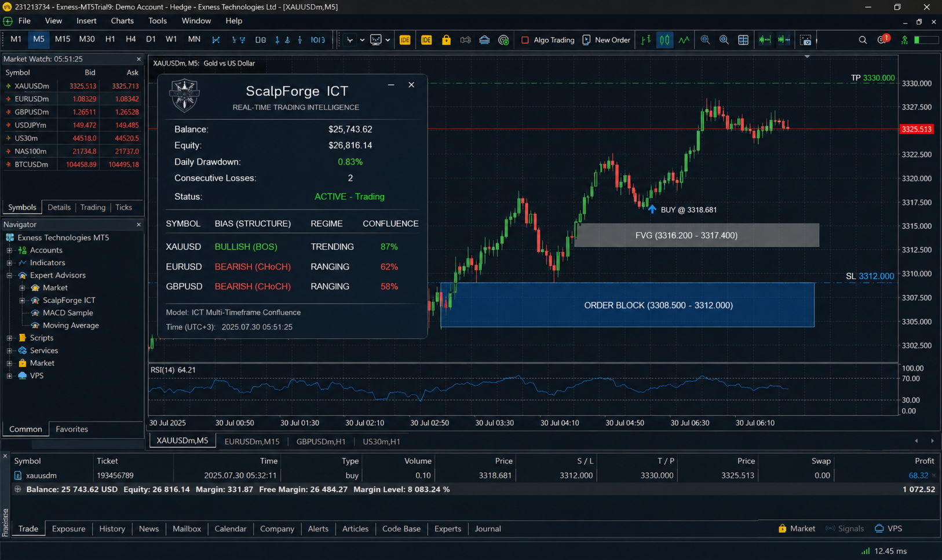Viewport: 942px width, 560px height.
Task: Expand the ScalpForge ICT node
Action: [22, 301]
